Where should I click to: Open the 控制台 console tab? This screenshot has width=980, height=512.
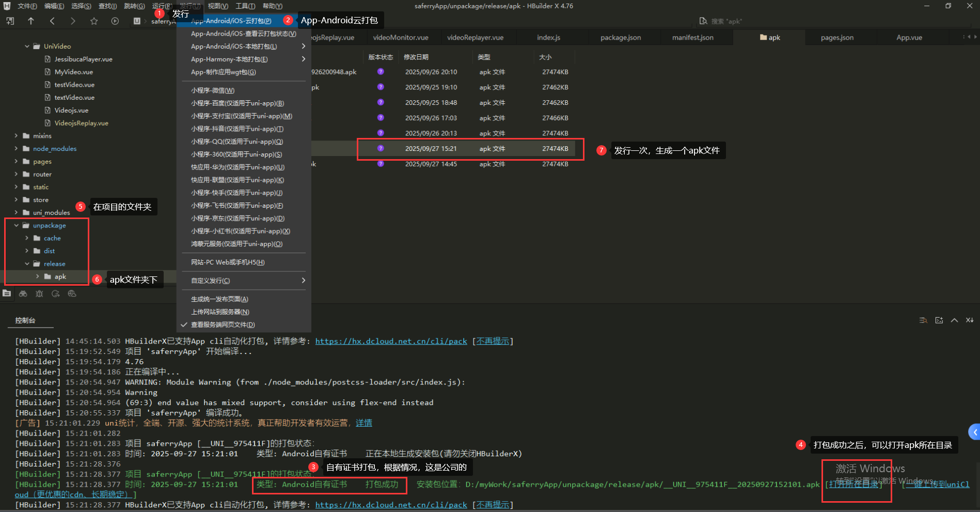tap(25, 320)
